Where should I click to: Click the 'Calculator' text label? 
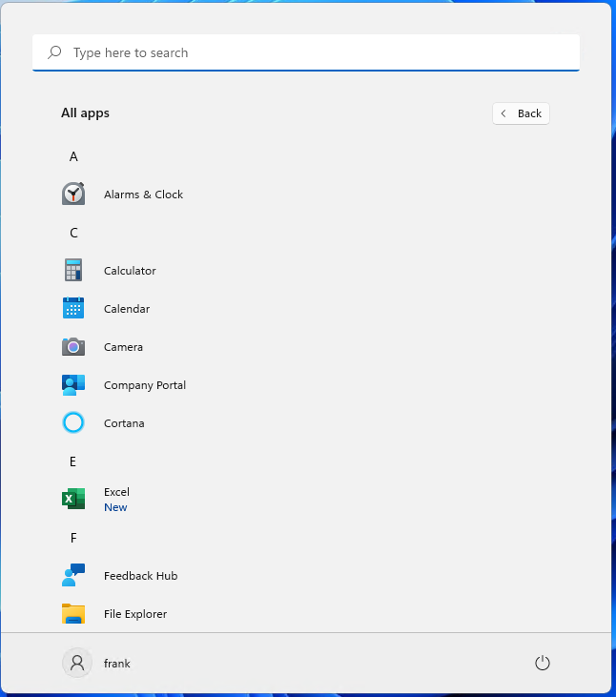(x=130, y=271)
